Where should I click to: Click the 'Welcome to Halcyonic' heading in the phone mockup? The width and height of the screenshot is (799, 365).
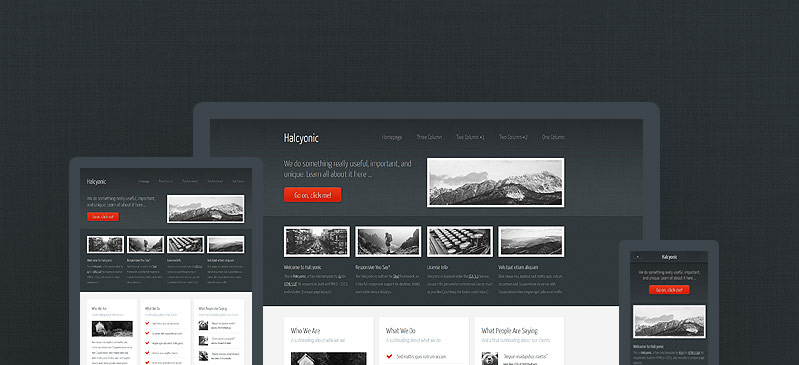649,347
